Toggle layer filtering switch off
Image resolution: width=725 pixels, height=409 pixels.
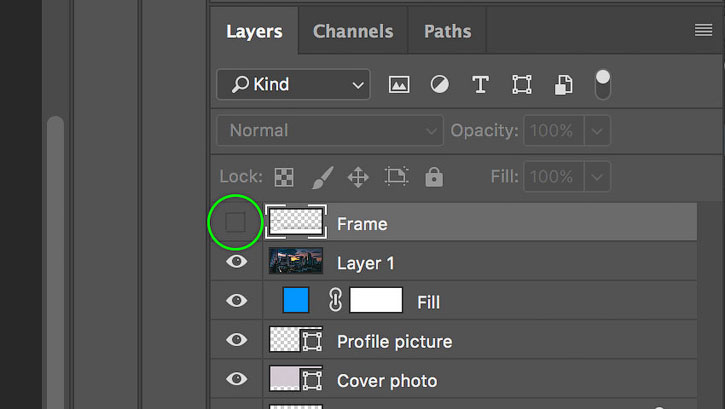pos(602,85)
